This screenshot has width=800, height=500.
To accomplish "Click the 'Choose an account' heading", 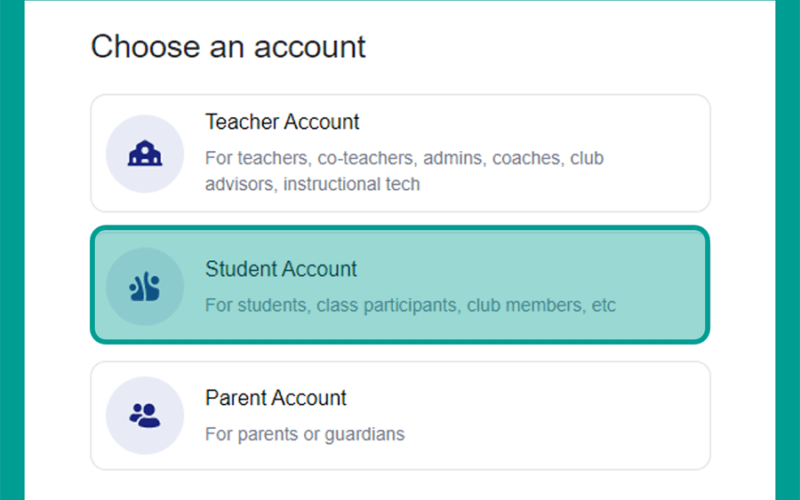I will click(x=228, y=47).
